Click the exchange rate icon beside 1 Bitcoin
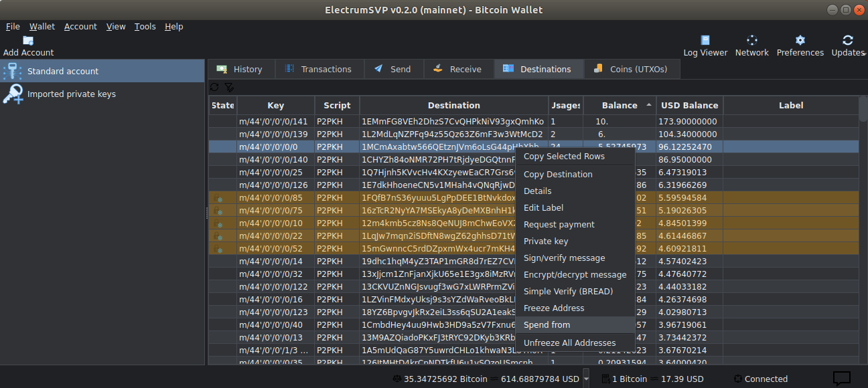The image size is (868, 388). tap(605, 379)
